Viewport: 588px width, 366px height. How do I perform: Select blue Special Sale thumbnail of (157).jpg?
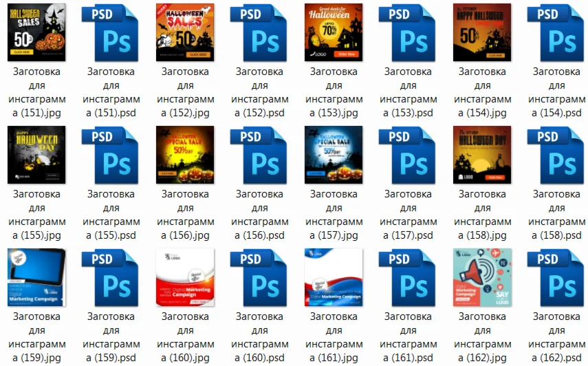tap(334, 155)
